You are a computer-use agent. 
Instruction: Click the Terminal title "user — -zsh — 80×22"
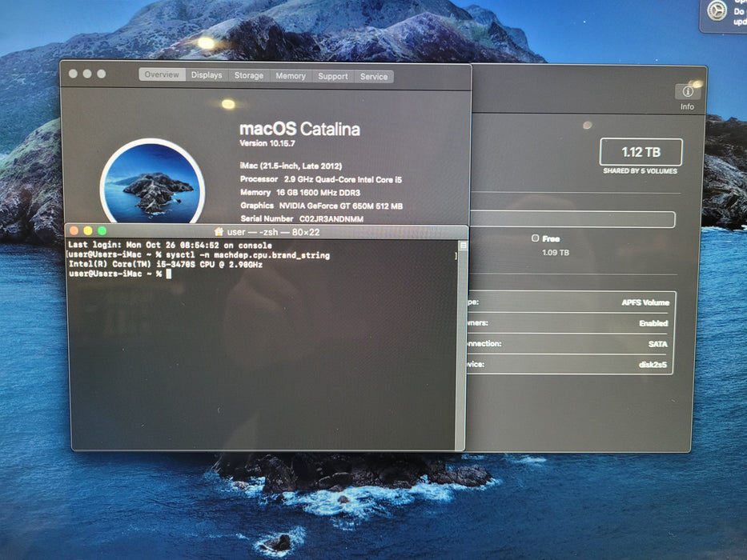pos(273,232)
